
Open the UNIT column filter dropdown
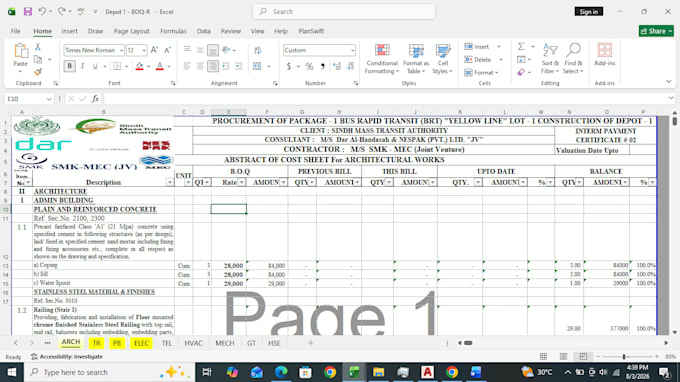(188, 183)
